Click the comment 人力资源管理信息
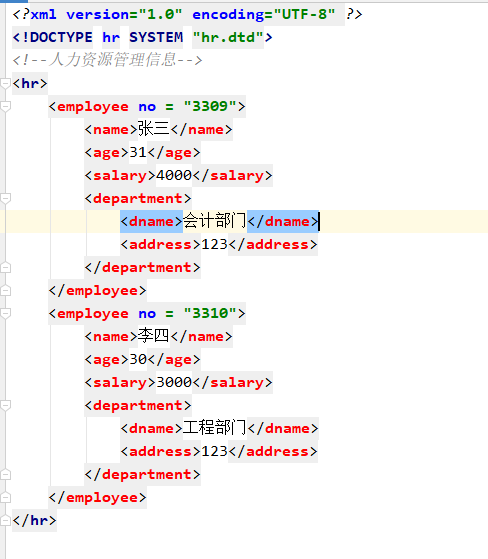Viewport: 488px width, 559px height. (112, 60)
